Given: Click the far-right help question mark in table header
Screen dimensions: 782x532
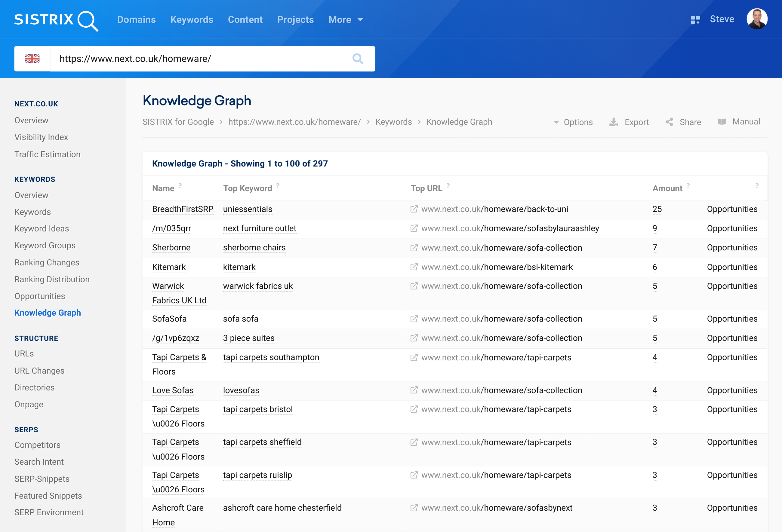Looking at the screenshot, I should [757, 185].
